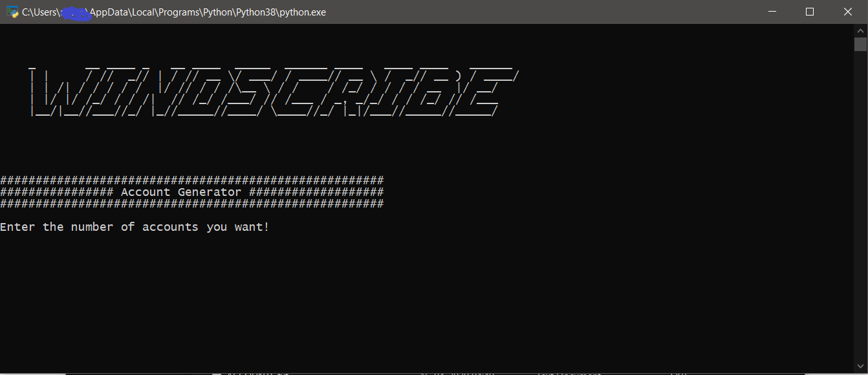Click the blurred username in the title path
The width and height of the screenshot is (868, 375).
pos(73,12)
